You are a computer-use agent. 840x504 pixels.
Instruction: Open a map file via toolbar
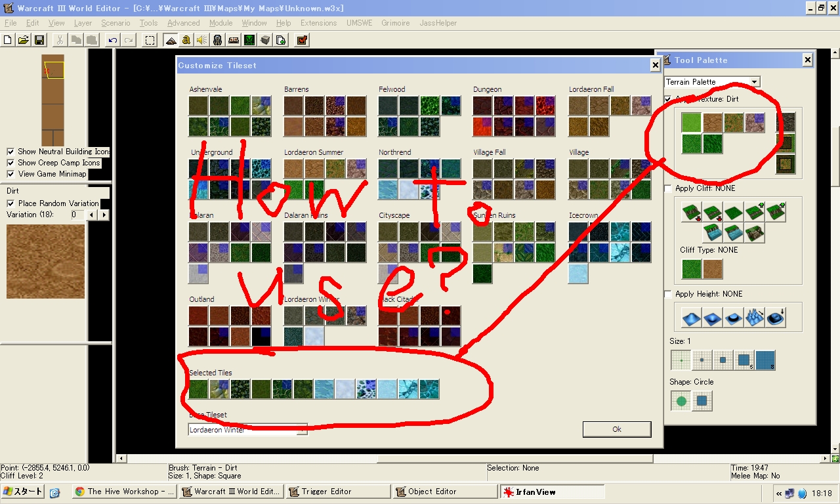[x=23, y=40]
